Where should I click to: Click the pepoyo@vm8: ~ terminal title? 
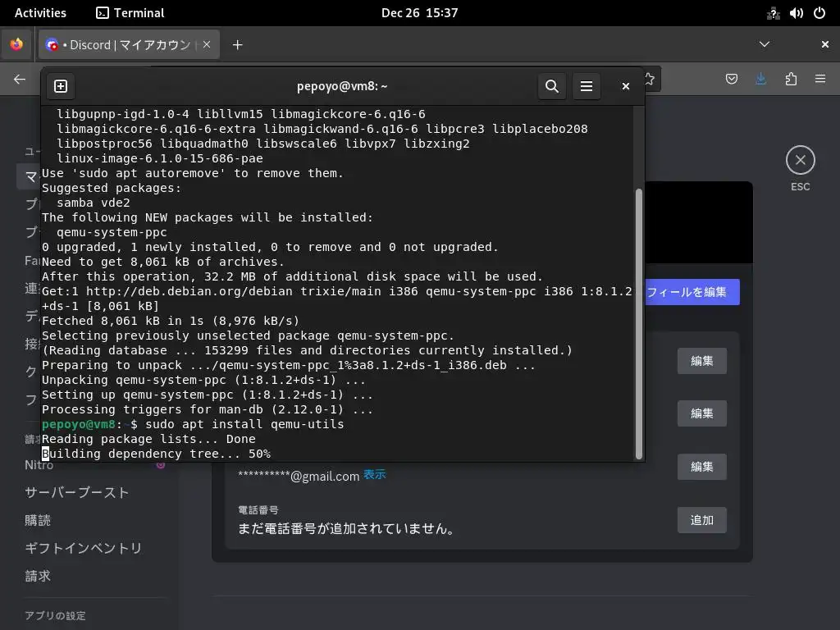[342, 86]
